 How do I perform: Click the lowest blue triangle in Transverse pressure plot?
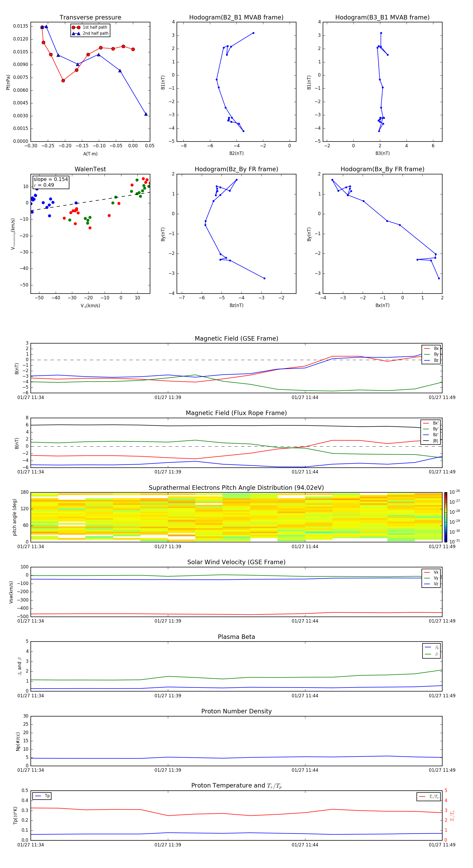(x=146, y=114)
